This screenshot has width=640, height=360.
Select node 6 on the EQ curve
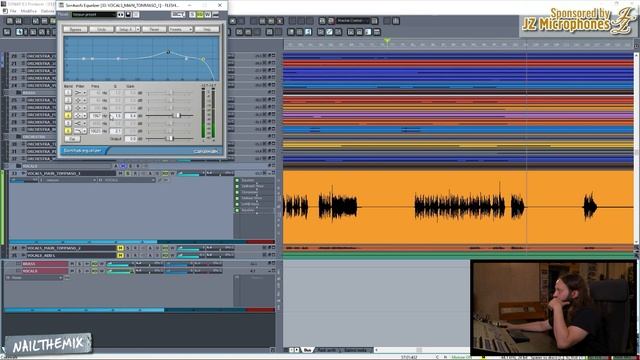(x=203, y=60)
